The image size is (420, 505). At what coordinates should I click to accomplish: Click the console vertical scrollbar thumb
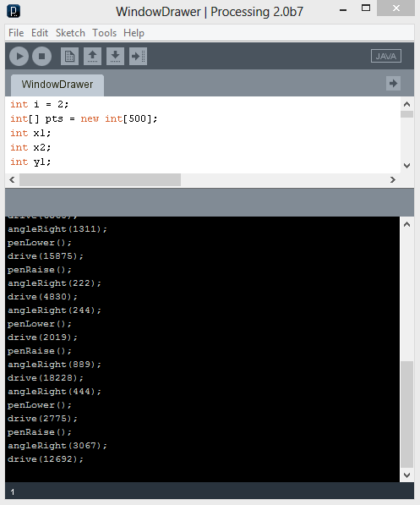click(x=406, y=414)
